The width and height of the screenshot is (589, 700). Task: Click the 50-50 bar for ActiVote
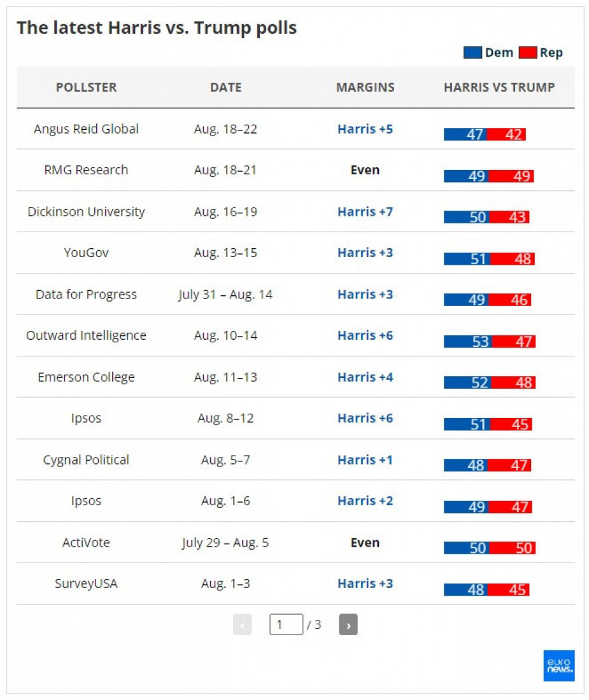pos(490,548)
